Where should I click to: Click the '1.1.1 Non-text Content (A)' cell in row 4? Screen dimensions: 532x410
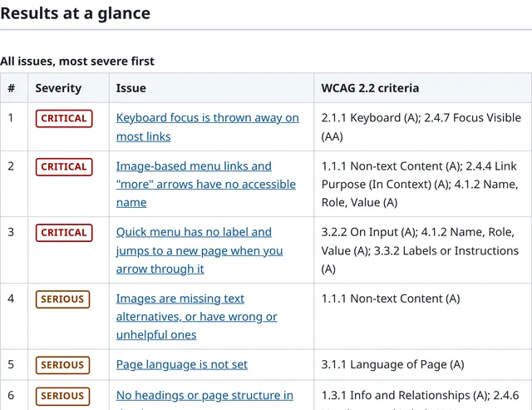[423, 316]
